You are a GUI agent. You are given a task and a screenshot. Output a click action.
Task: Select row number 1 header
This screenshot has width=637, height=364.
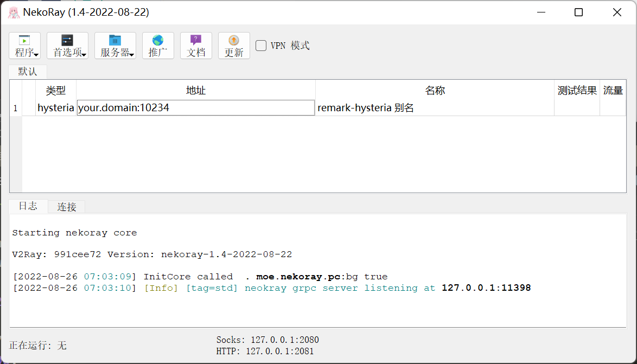pos(15,108)
